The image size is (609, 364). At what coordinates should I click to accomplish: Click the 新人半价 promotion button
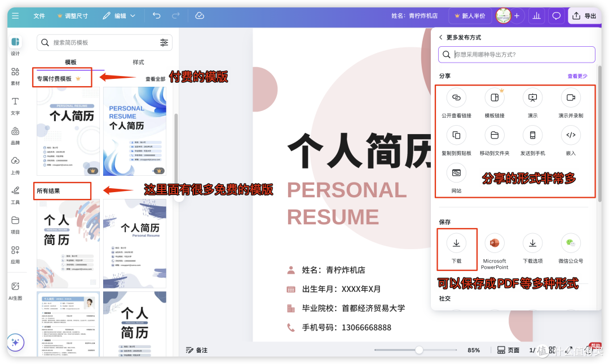tap(470, 16)
